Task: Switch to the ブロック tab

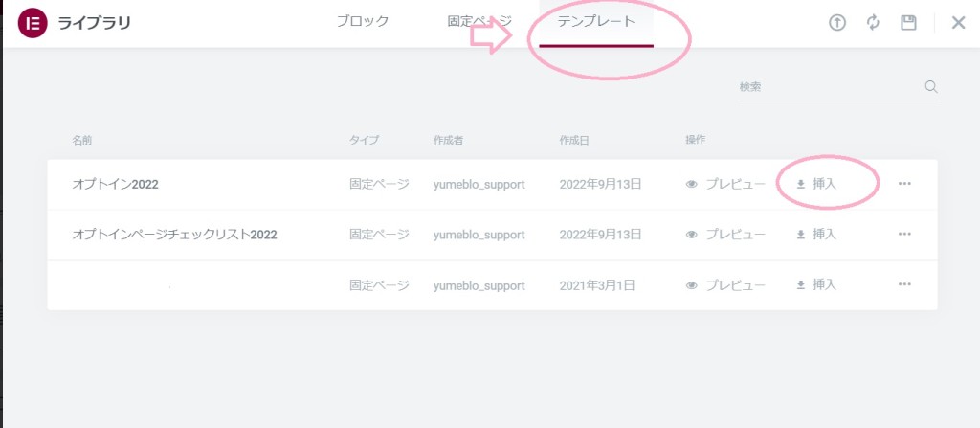Action: [x=363, y=22]
